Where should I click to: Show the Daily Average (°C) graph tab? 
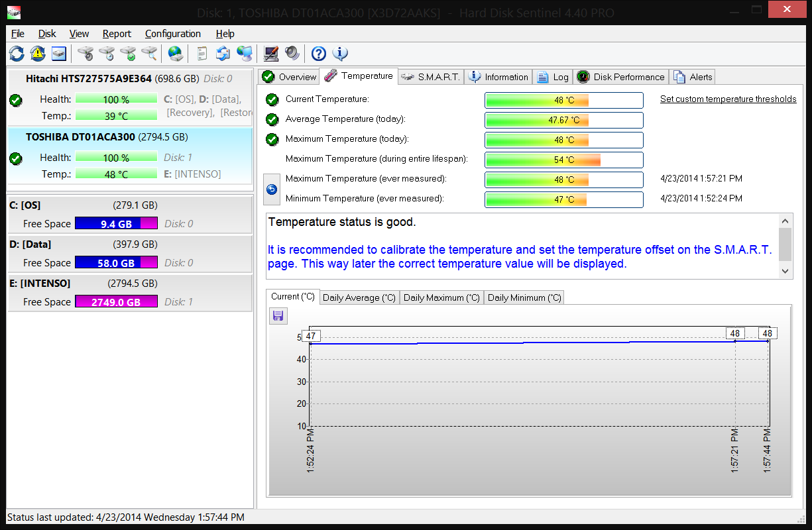pyautogui.click(x=359, y=297)
